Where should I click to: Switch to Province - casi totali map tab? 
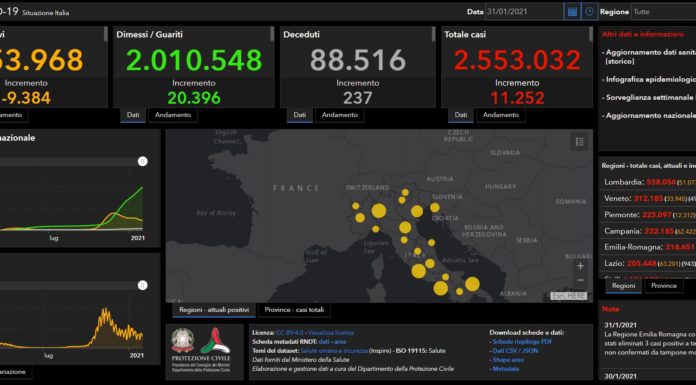tap(294, 310)
